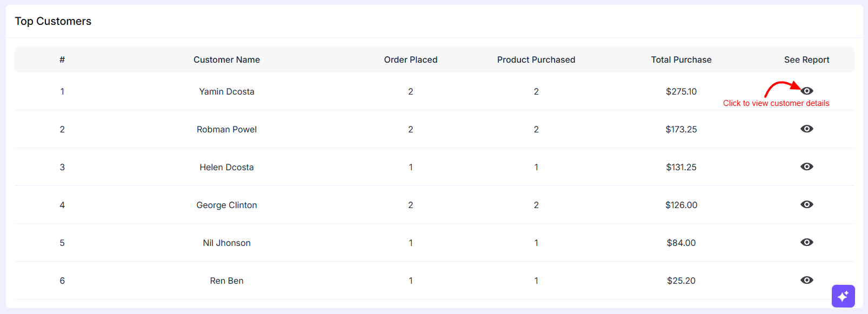Click the eye icon for Helen Dcosta
The image size is (868, 314).
point(807,166)
